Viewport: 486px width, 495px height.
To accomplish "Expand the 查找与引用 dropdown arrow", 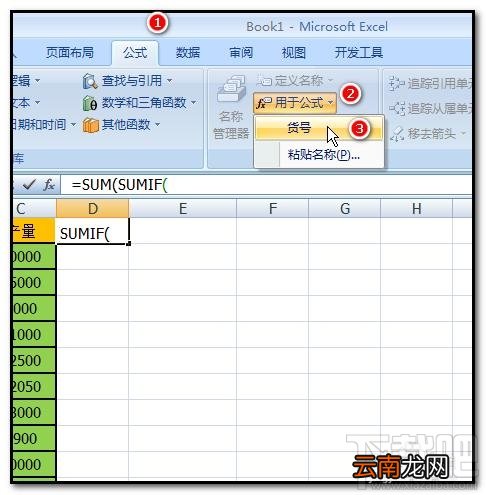I will (x=169, y=81).
